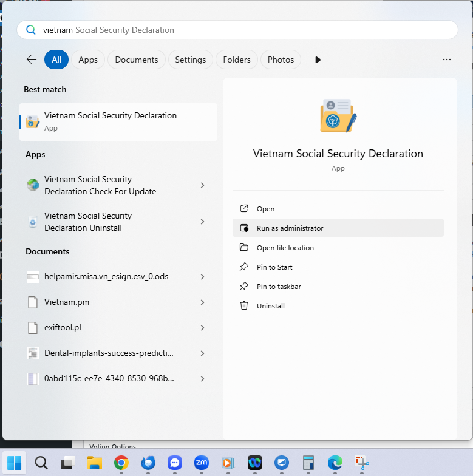Switch to the Photos filter tab
Screen dimensions: 473x476
pos(281,59)
